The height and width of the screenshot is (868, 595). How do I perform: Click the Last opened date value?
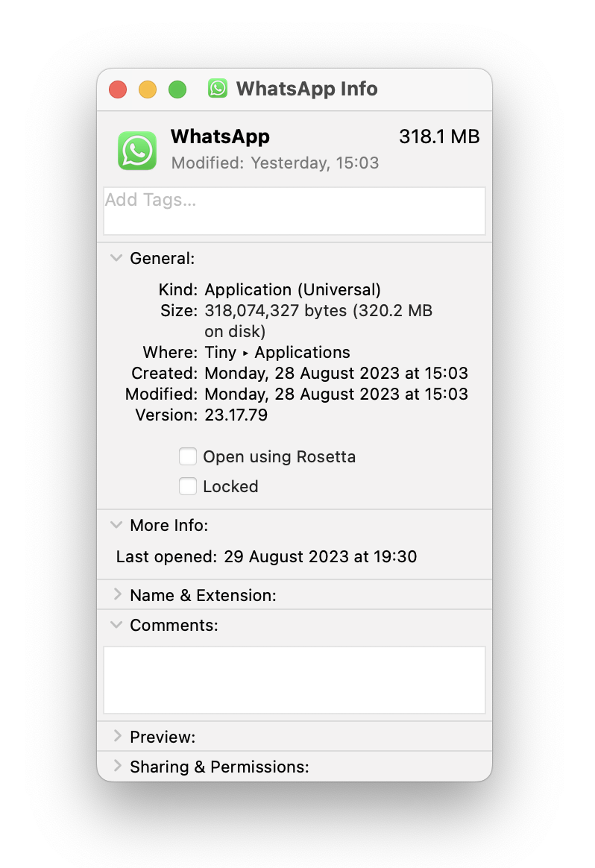click(x=320, y=556)
